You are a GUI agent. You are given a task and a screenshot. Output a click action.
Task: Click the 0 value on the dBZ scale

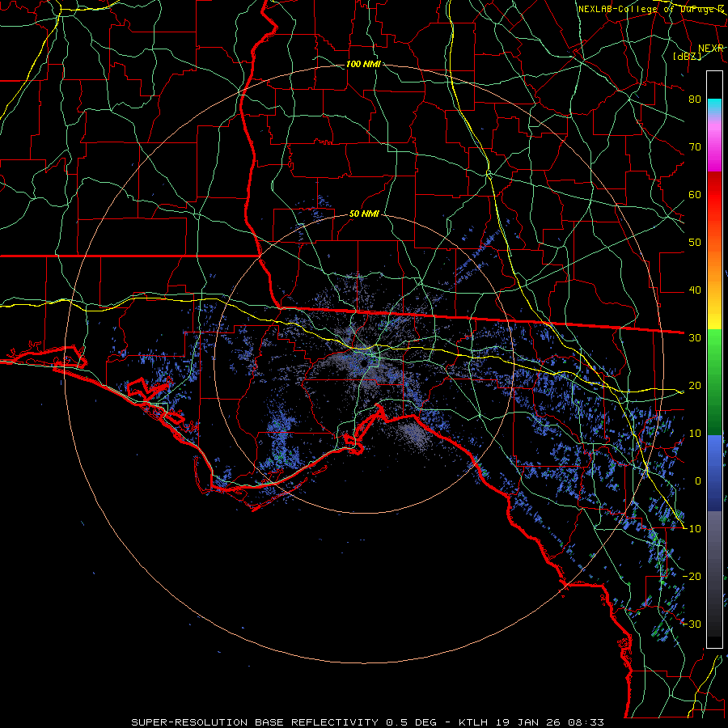[x=698, y=481]
